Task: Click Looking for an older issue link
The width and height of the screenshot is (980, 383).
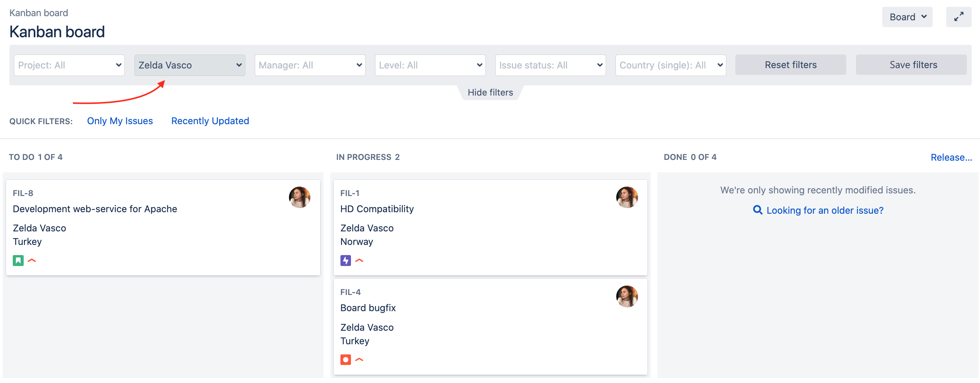Action: point(824,210)
